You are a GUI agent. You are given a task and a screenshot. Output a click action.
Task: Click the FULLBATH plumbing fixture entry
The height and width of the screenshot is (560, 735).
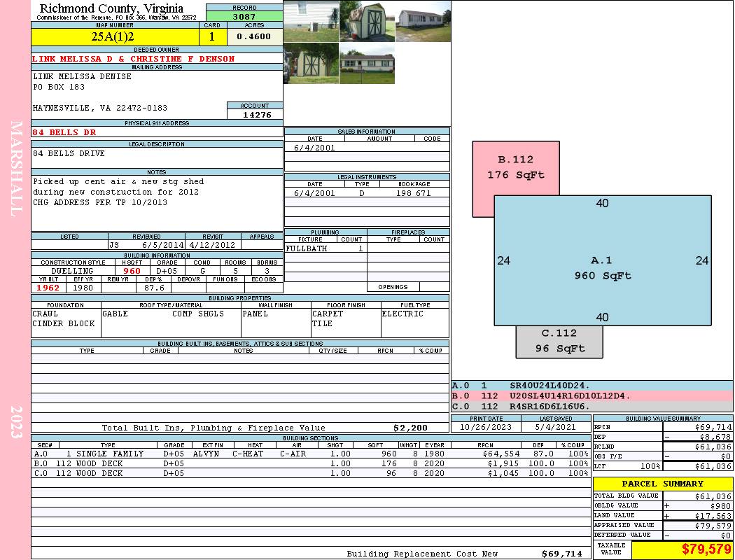pos(307,248)
